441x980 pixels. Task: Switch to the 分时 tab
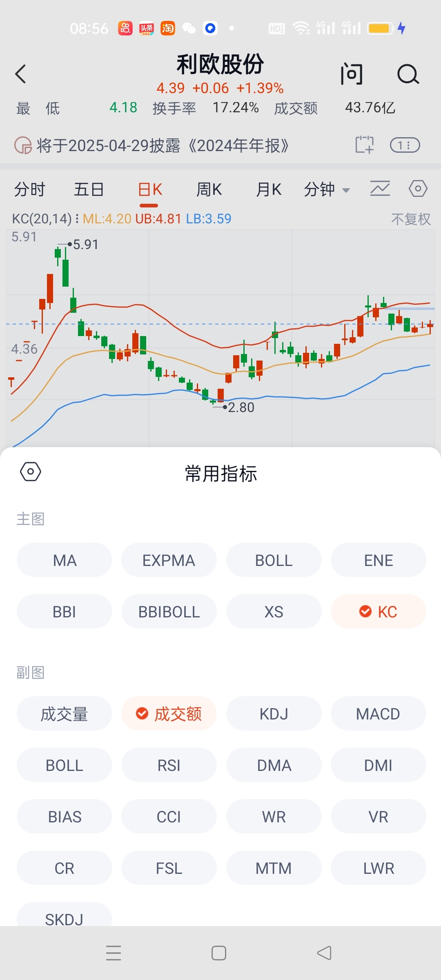(30, 189)
